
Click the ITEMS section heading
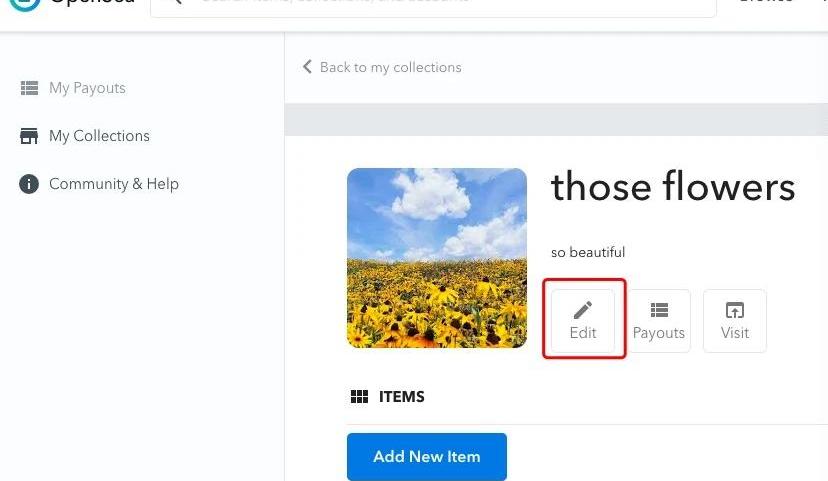[x=402, y=397]
